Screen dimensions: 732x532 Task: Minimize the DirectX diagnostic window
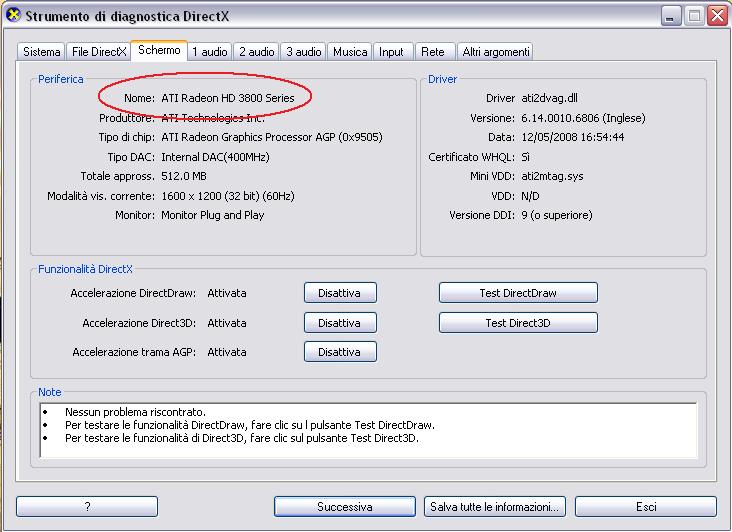tap(671, 16)
